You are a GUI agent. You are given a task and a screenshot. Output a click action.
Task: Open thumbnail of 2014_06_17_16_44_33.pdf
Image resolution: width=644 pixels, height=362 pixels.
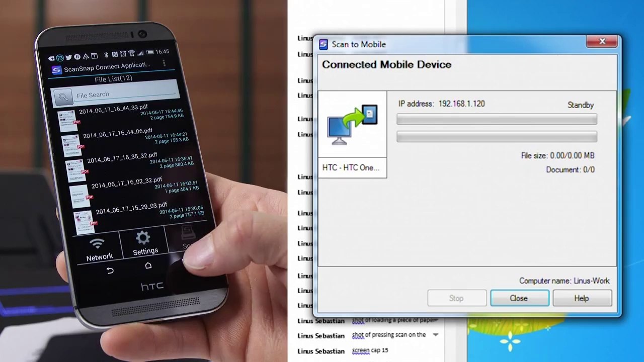(67, 121)
